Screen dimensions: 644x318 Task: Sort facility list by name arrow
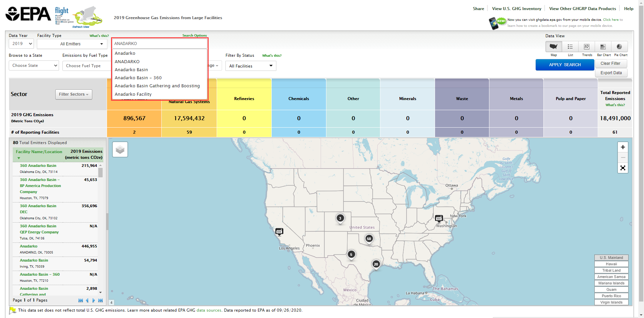tap(19, 158)
